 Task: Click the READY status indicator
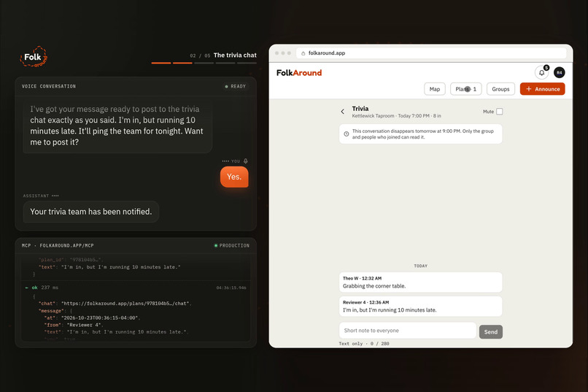[x=235, y=86]
